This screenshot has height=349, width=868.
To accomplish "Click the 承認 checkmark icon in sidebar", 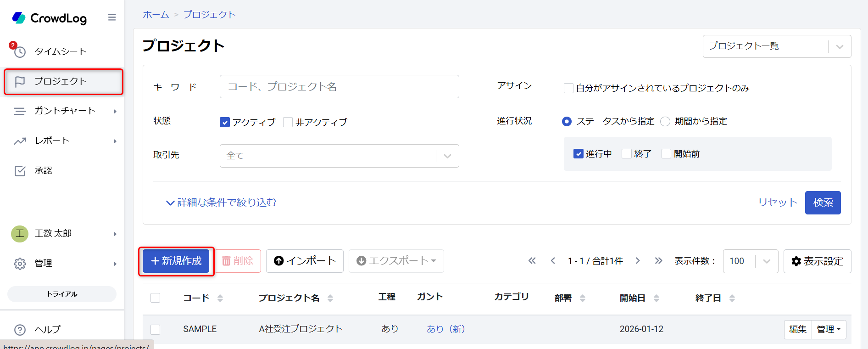I will [x=20, y=171].
